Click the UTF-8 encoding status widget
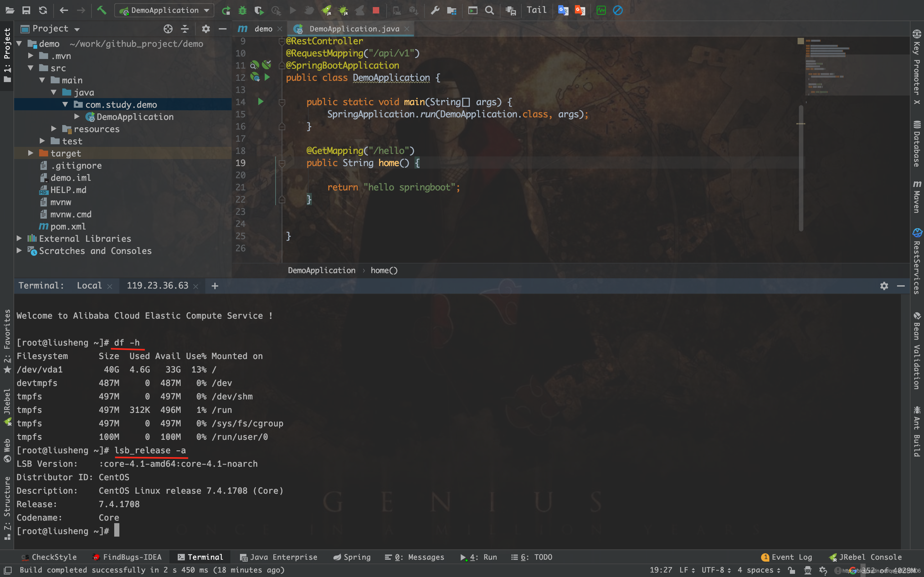The image size is (924, 577). pos(713,570)
